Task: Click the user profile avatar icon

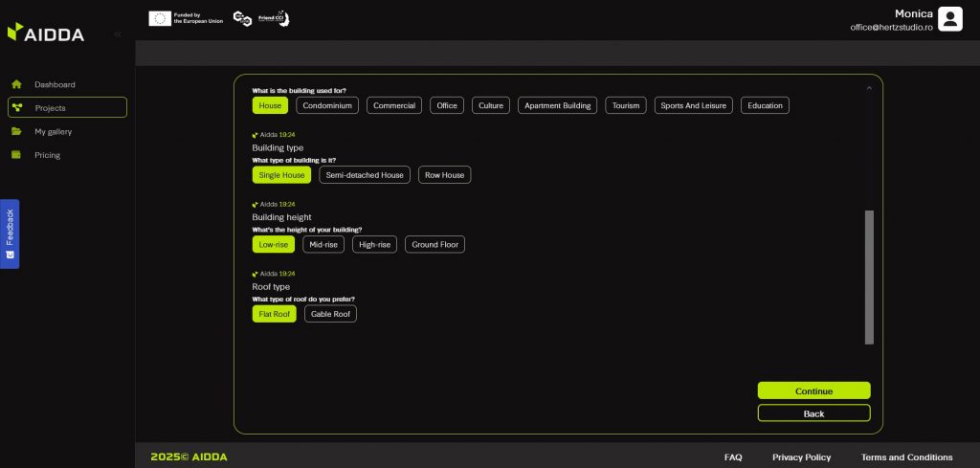Action: (949, 19)
